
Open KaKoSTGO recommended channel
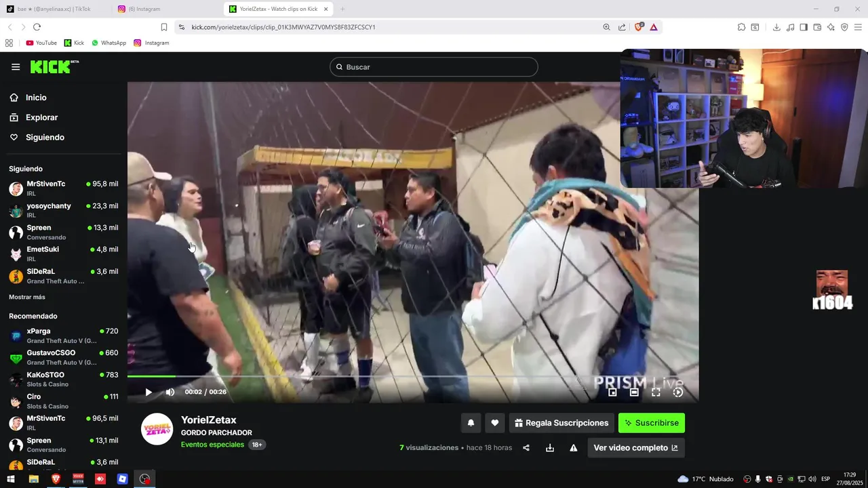click(63, 379)
